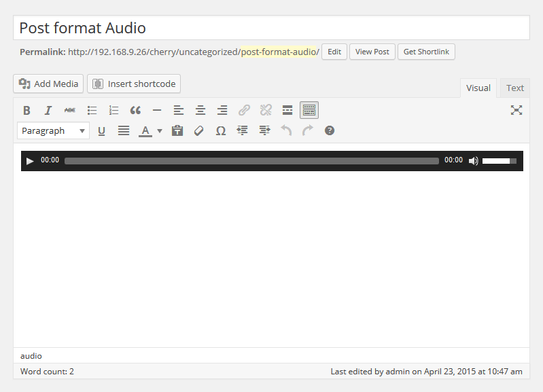Click the audio volume slider

click(x=500, y=161)
